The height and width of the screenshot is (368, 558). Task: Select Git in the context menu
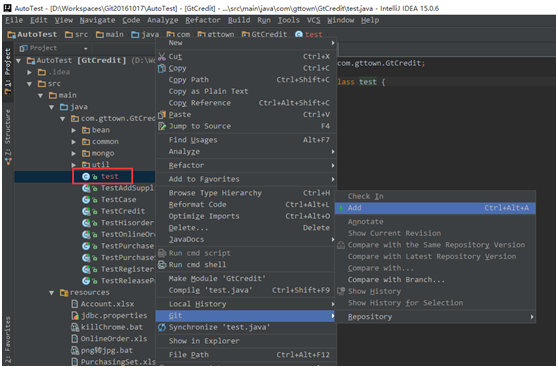pyautogui.click(x=246, y=316)
